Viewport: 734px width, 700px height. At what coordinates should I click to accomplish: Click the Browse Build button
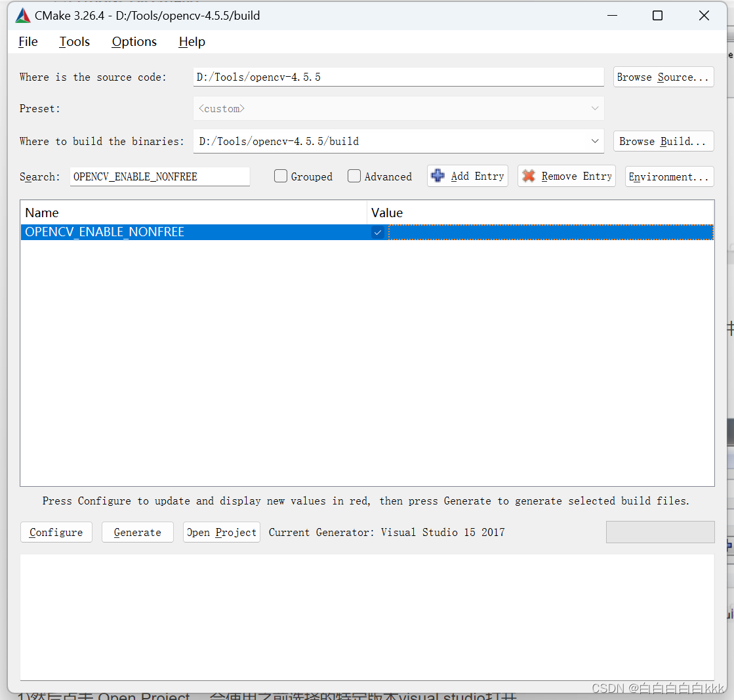pyautogui.click(x=663, y=141)
